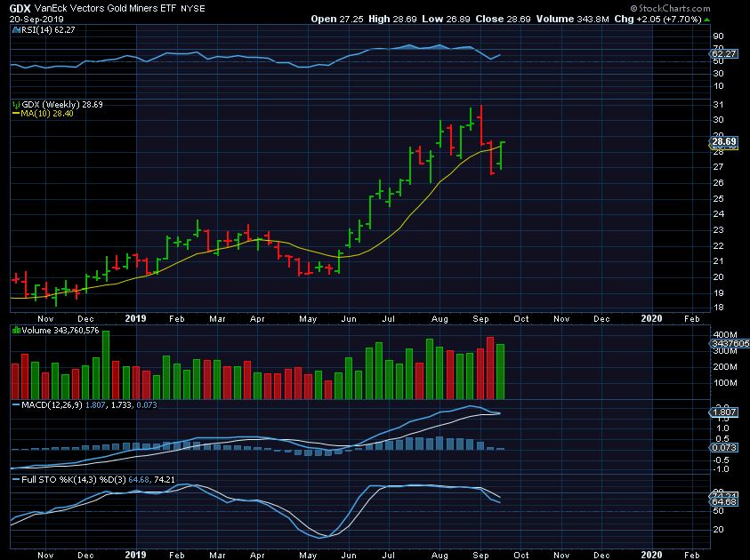Click the 100M label on the volume axis
This screenshot has width=750, height=560.
click(x=725, y=383)
